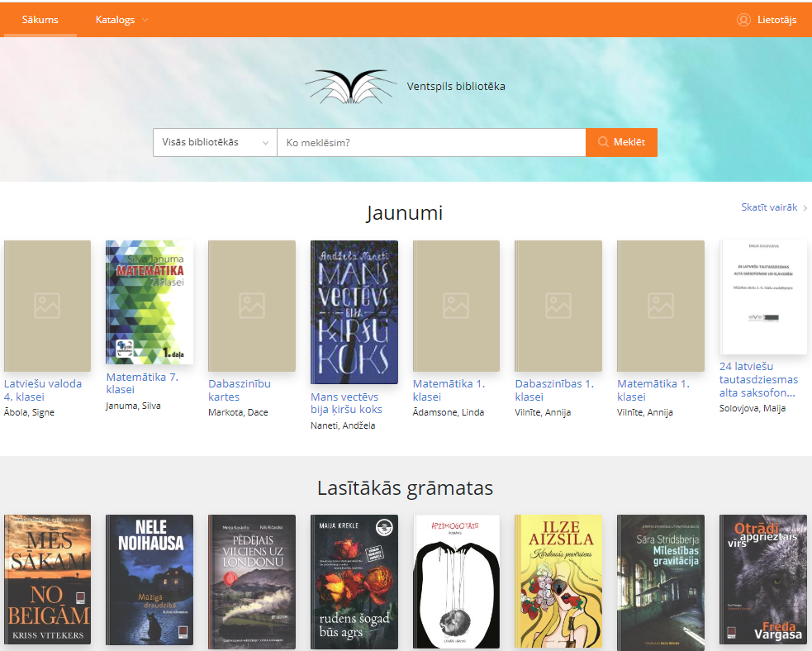812x651 pixels.
Task: Open the Visās bibliotēkās dropdown
Action: (x=215, y=142)
